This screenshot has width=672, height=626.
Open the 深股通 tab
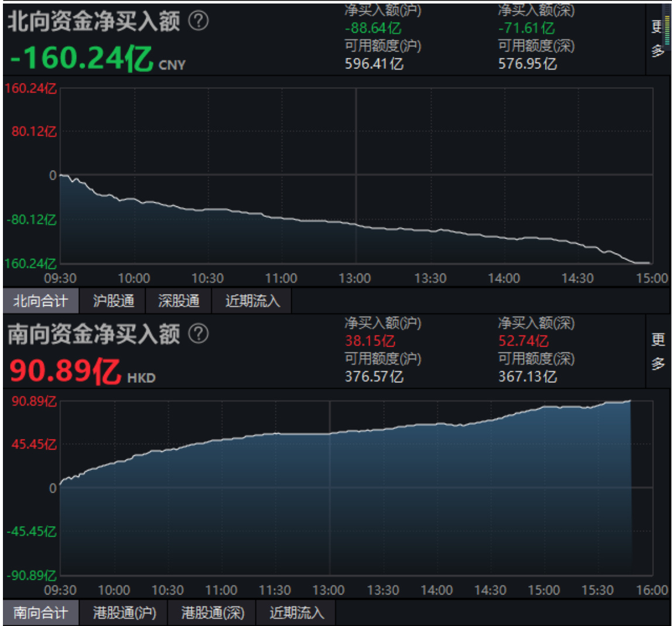[x=179, y=301]
